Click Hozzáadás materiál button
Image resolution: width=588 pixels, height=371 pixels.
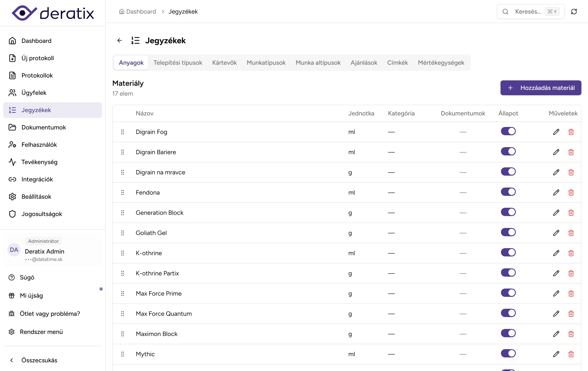tap(541, 88)
